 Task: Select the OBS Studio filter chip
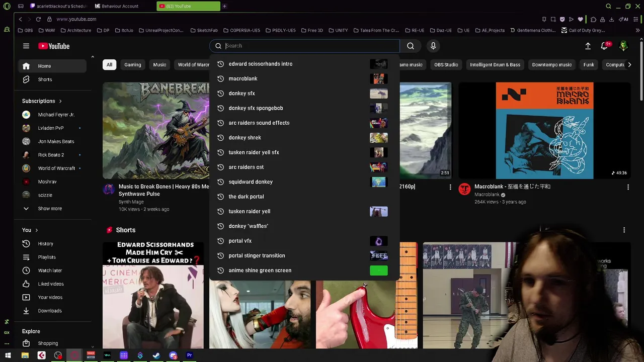click(x=446, y=64)
